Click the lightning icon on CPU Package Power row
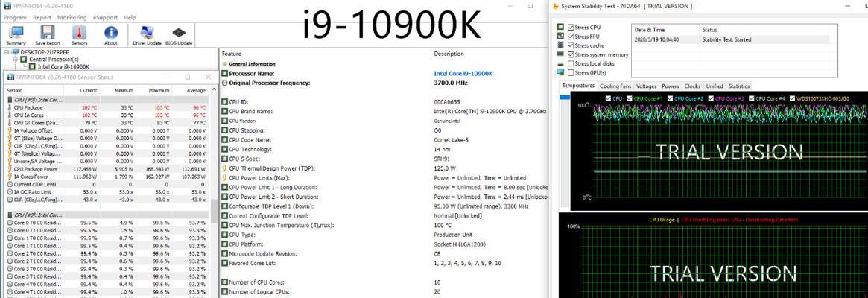The height and width of the screenshot is (298, 868). (x=10, y=169)
